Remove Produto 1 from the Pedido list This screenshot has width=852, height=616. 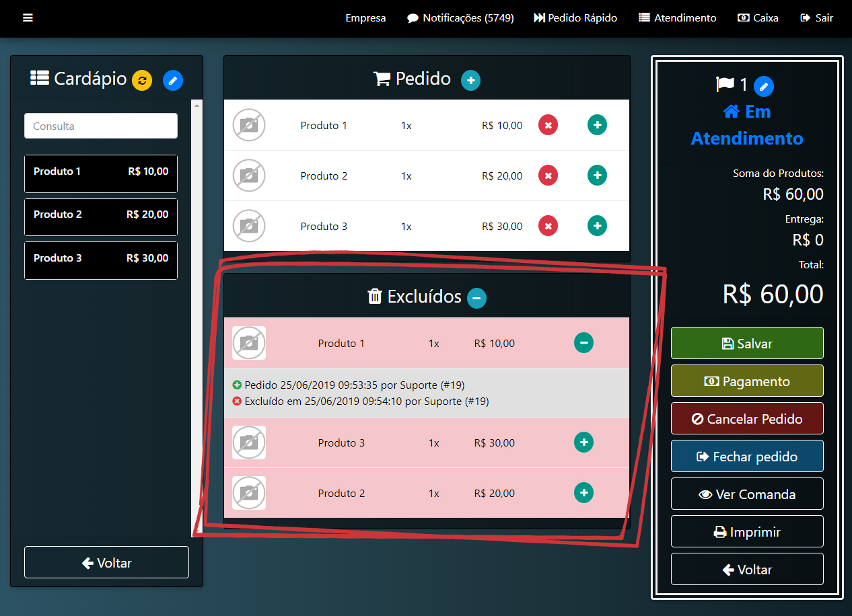coord(548,125)
